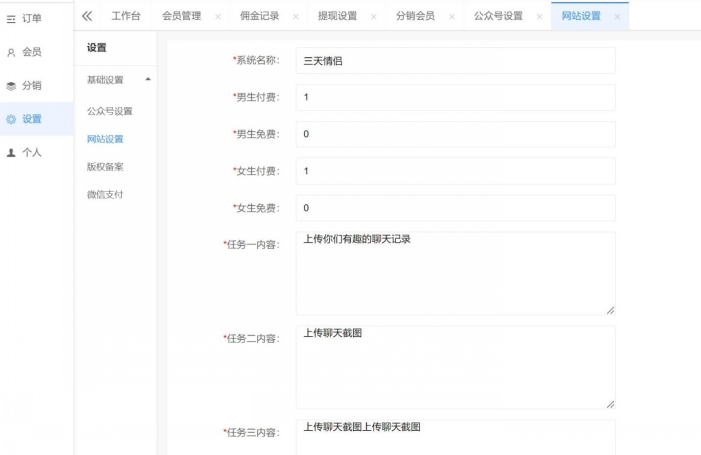This screenshot has width=701, height=455.
Task: Close the 佣金记录 tab
Action: [296, 17]
